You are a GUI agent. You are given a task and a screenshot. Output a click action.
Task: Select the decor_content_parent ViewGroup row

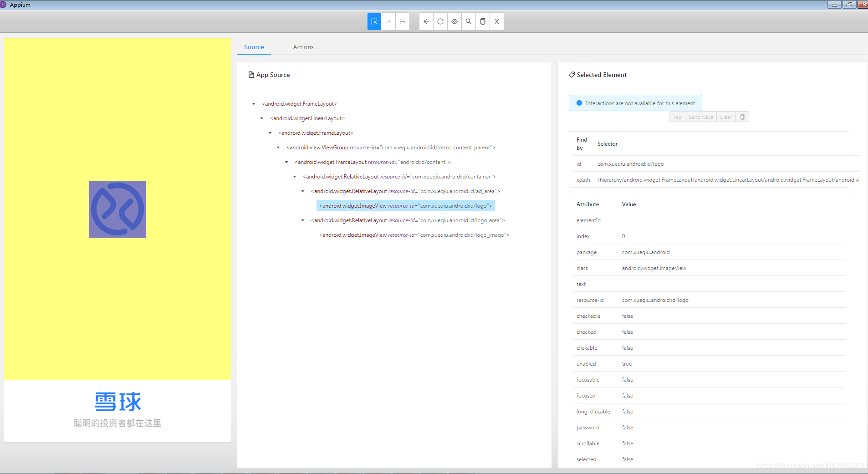click(391, 148)
